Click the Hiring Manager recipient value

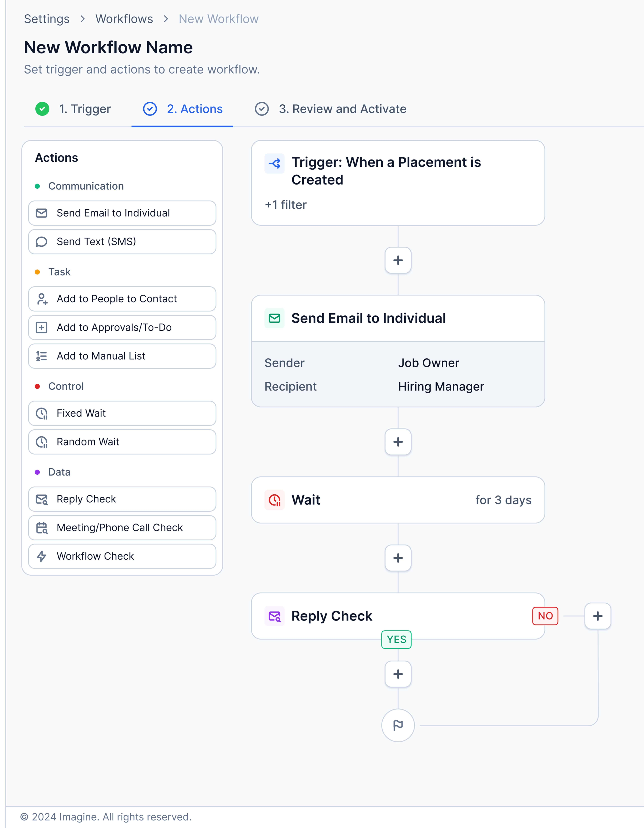click(441, 386)
